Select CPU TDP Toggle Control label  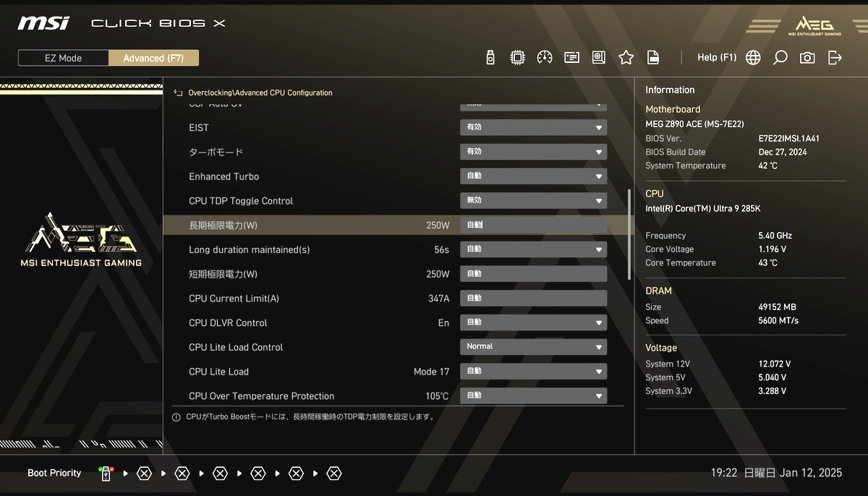(241, 201)
